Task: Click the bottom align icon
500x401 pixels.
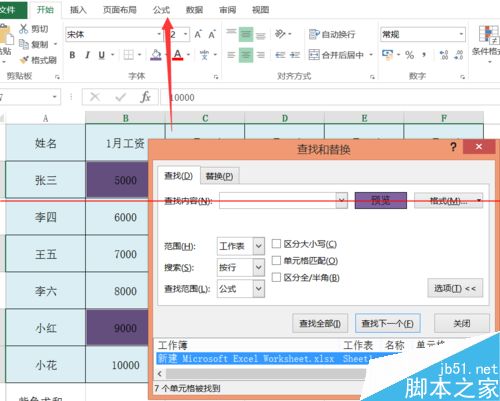Action: click(261, 35)
